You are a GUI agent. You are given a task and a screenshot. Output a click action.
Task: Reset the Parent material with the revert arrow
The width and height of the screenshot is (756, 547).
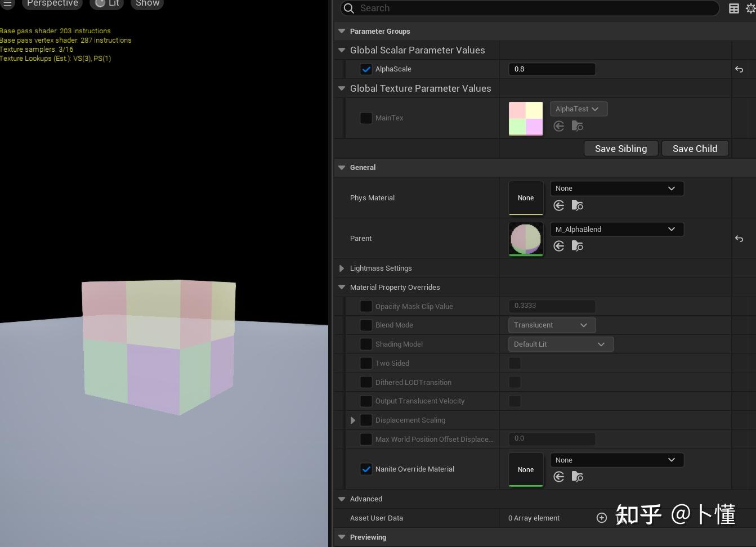click(x=739, y=239)
